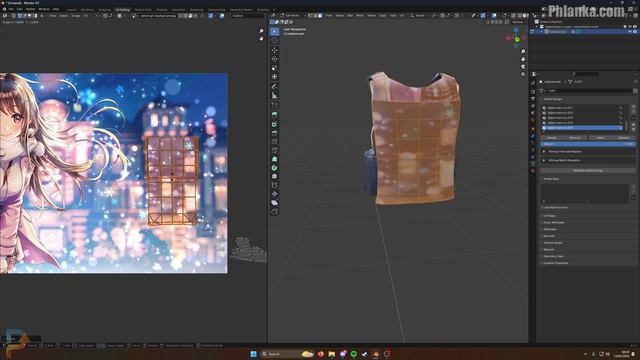Switch to the Texture Paint workspace tab
Viewport: 640px width, 360px height.
coord(143,9)
